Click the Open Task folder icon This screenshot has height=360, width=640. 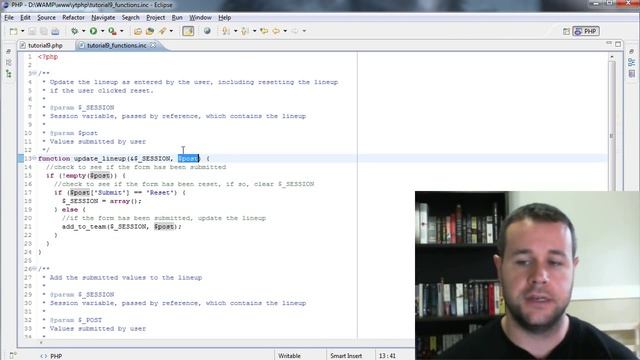(150, 31)
